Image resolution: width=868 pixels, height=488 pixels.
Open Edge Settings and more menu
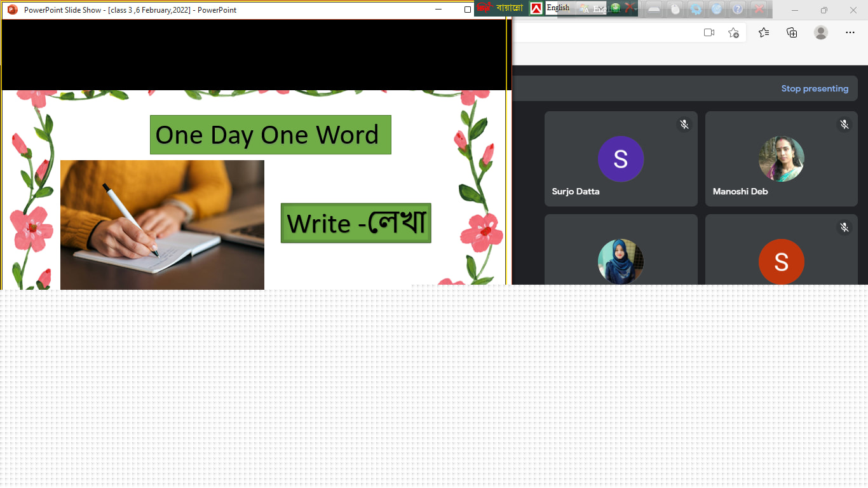click(x=850, y=32)
